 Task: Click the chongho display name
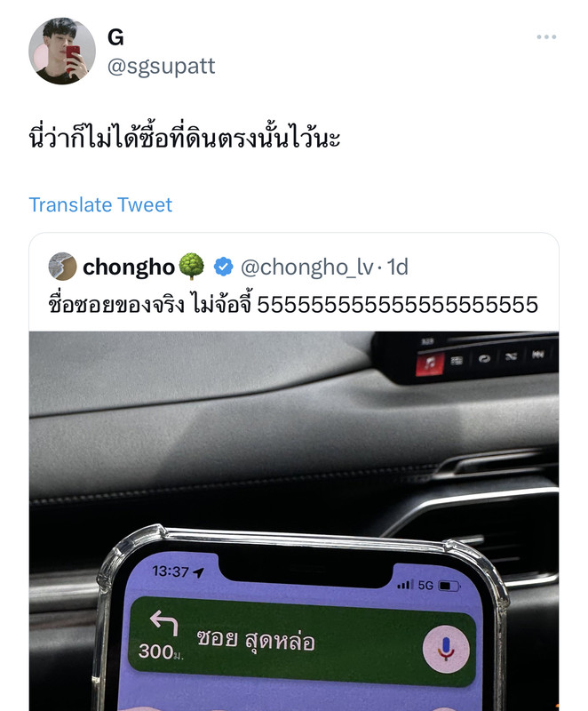pyautogui.click(x=129, y=267)
